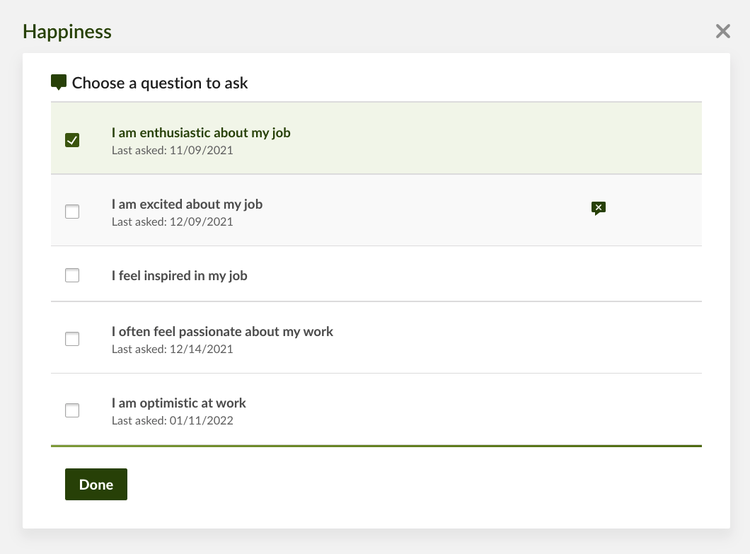Click the Happiness dialog title
Screen dimensions: 750x554
point(67,32)
